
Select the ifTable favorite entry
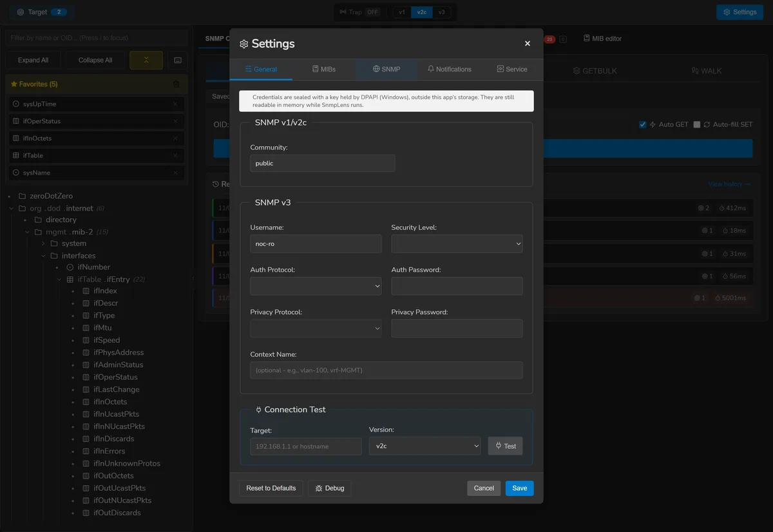click(97, 155)
